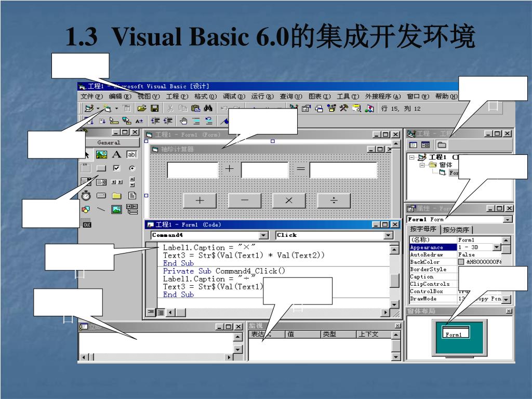The image size is (532, 399).
Task: Click Form1 preview in the form layout window
Action: 456,332
